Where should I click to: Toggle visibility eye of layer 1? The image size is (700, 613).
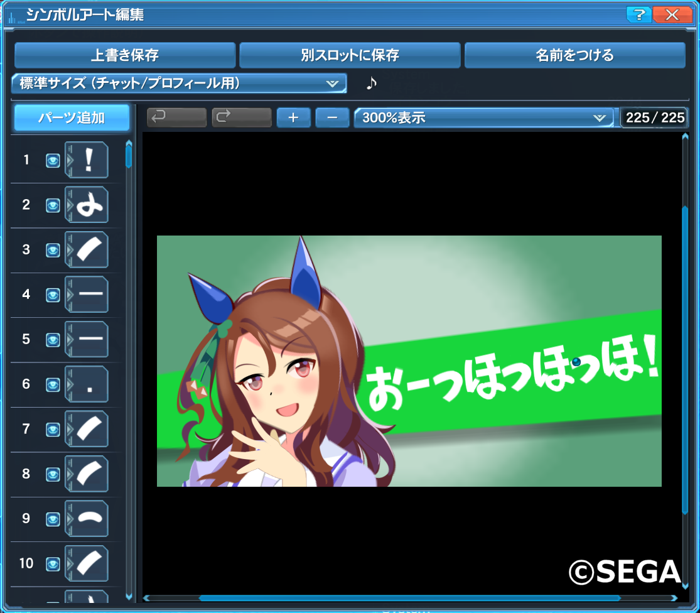point(53,160)
